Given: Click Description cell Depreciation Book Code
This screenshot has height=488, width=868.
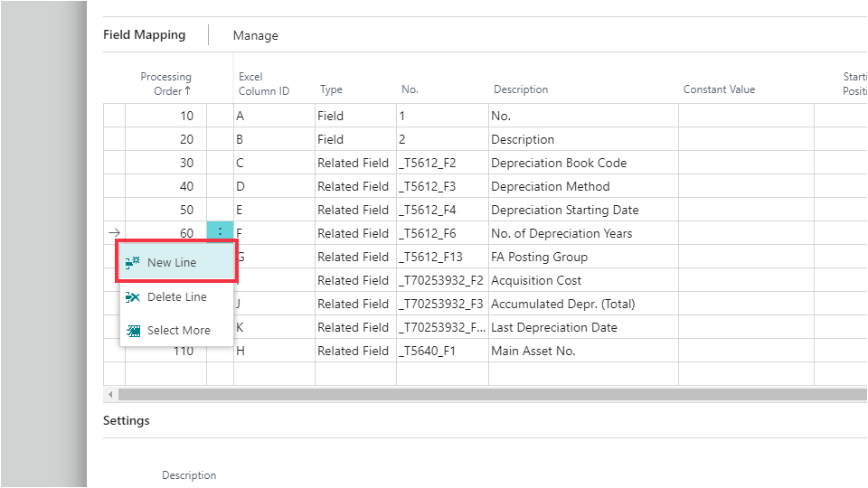Looking at the screenshot, I should (x=583, y=163).
